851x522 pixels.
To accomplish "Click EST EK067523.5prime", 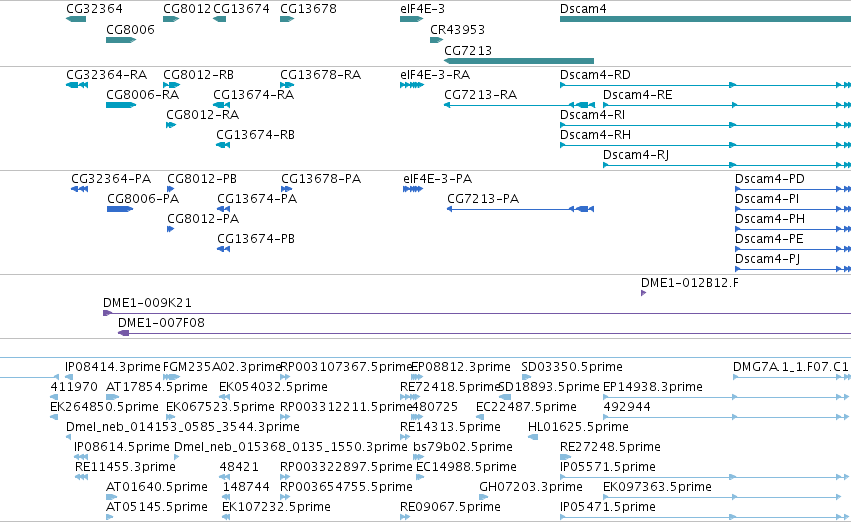I will 220,407.
